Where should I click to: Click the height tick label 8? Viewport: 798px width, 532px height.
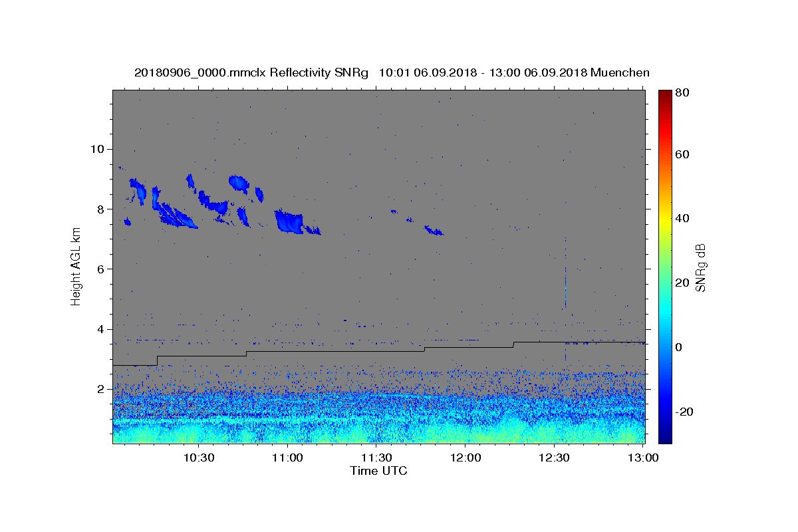point(101,209)
